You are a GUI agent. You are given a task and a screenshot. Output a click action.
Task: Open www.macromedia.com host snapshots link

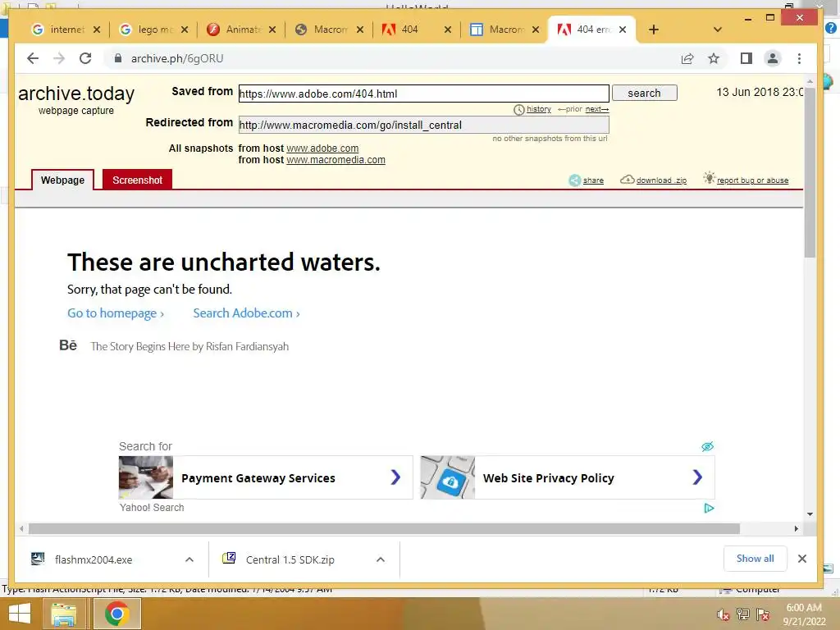[336, 160]
